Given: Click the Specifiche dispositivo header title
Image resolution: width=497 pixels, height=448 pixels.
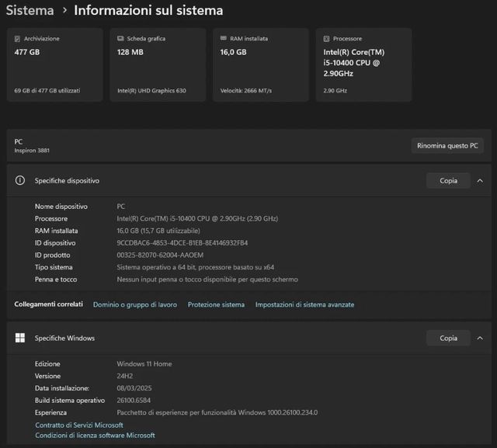Looking at the screenshot, I should 67,180.
